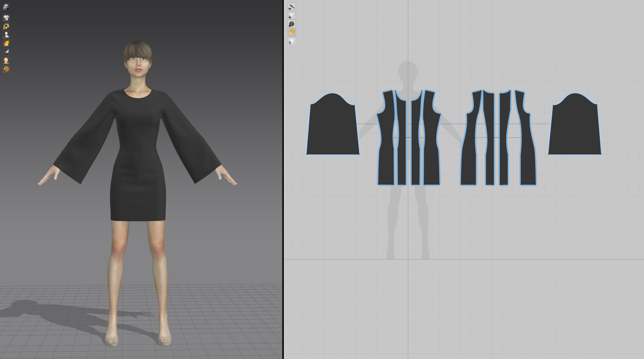Click the cube render style icon
Image resolution: width=644 pixels, height=359 pixels.
(6, 6)
